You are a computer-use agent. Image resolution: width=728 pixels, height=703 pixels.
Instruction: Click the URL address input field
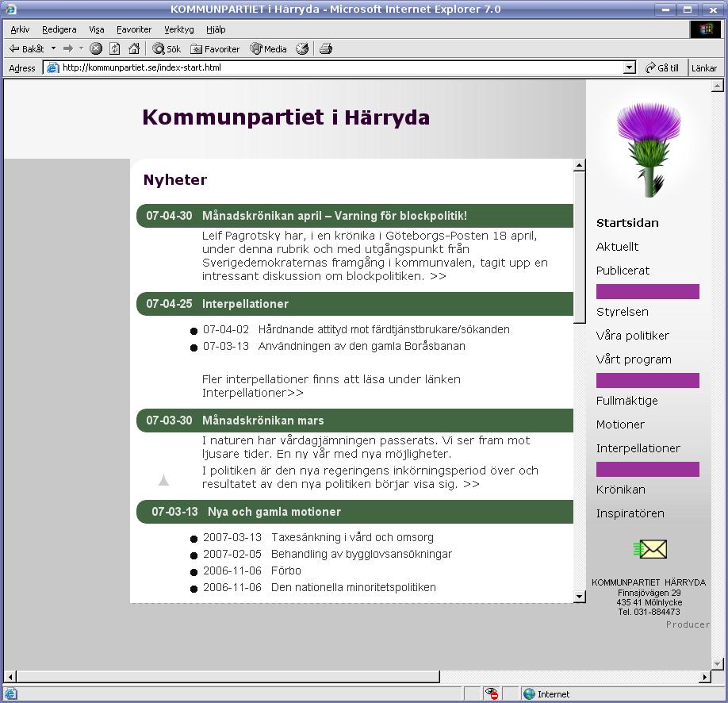pos(338,67)
